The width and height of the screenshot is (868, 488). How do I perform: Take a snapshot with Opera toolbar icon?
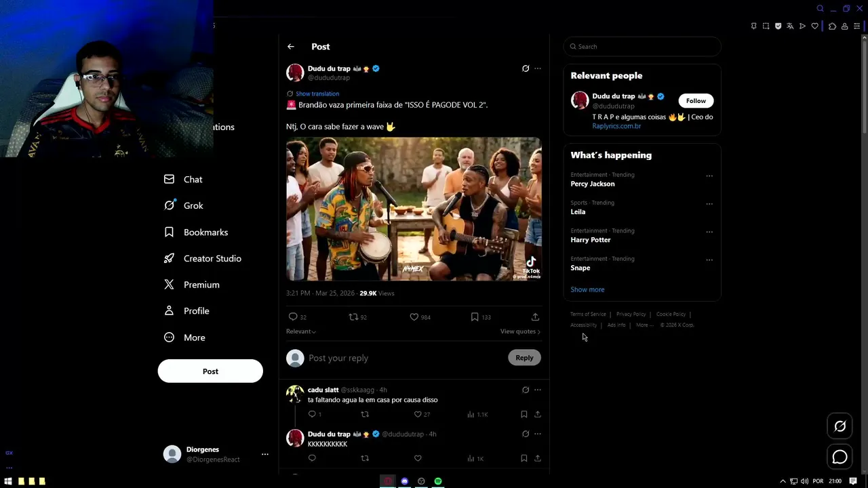pos(766,26)
